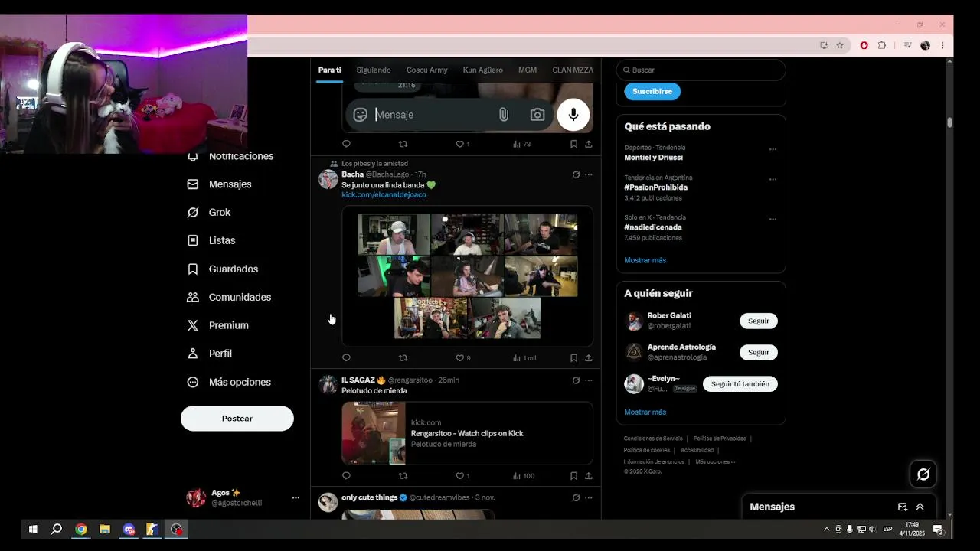Switch to the Siguiendo tab
The image size is (980, 551).
374,70
